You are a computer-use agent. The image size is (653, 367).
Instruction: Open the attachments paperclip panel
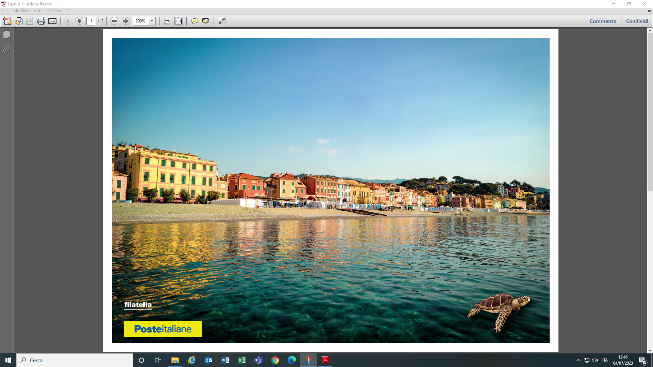click(6, 49)
